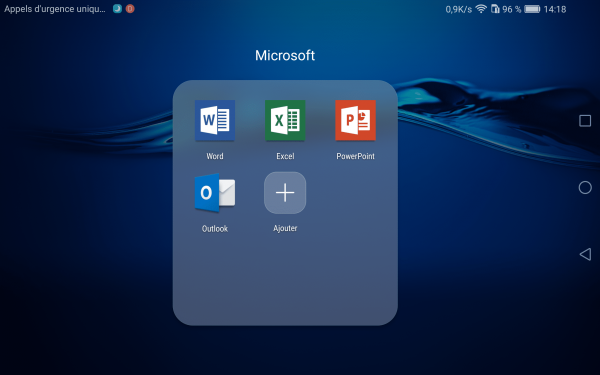This screenshot has height=375, width=600.
Task: Tap the Ajouter plus button
Action: 285,192
